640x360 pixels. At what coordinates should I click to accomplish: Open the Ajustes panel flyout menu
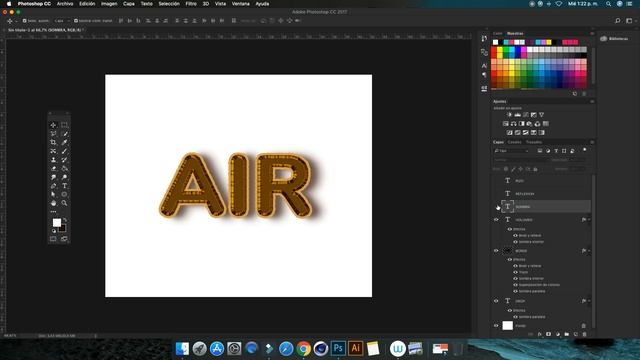click(592, 101)
